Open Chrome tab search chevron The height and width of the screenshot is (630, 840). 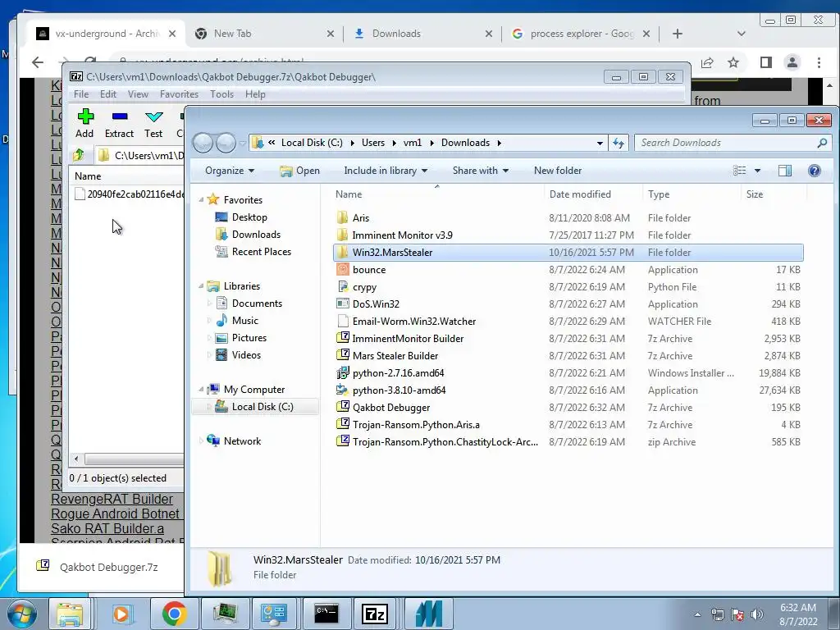point(742,34)
